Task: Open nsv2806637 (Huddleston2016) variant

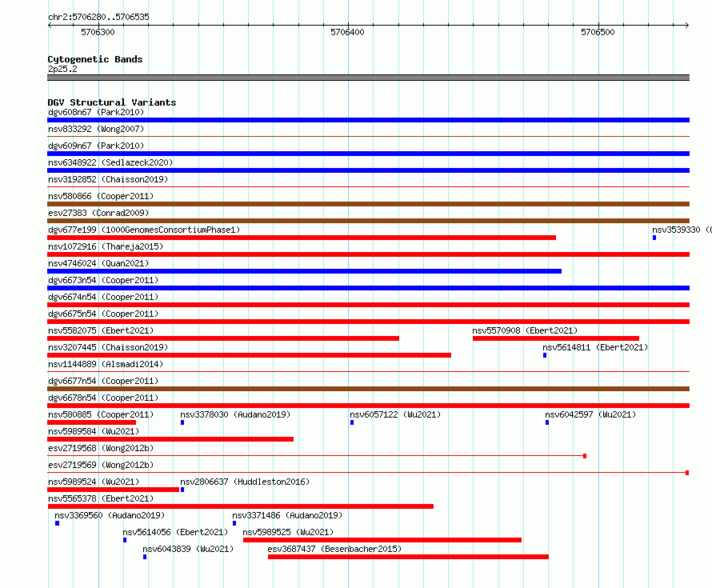Action: (245, 482)
